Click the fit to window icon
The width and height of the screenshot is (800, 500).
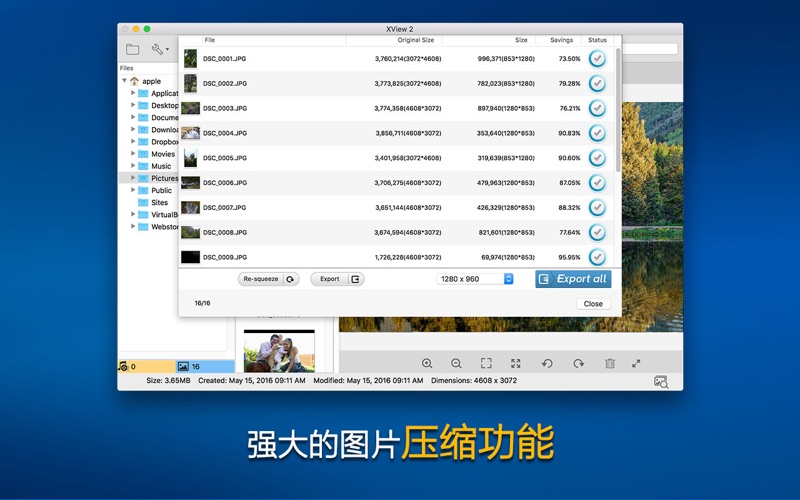point(486,364)
